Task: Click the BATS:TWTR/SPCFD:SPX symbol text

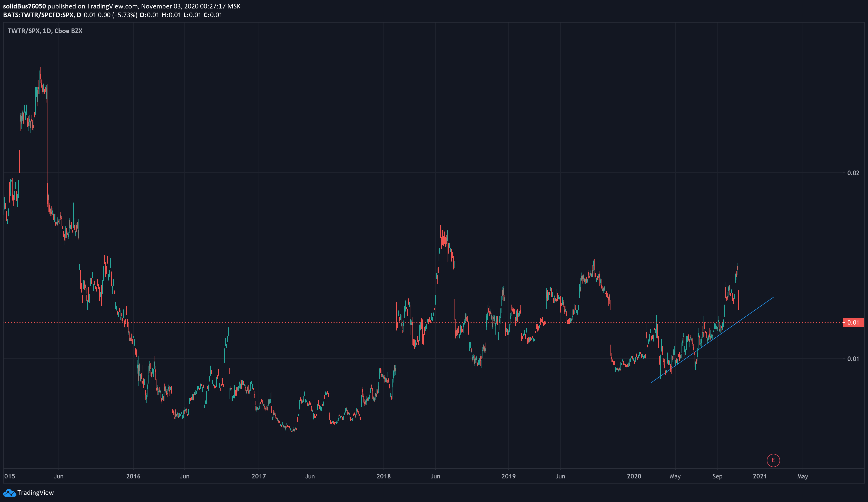Action: click(x=38, y=15)
